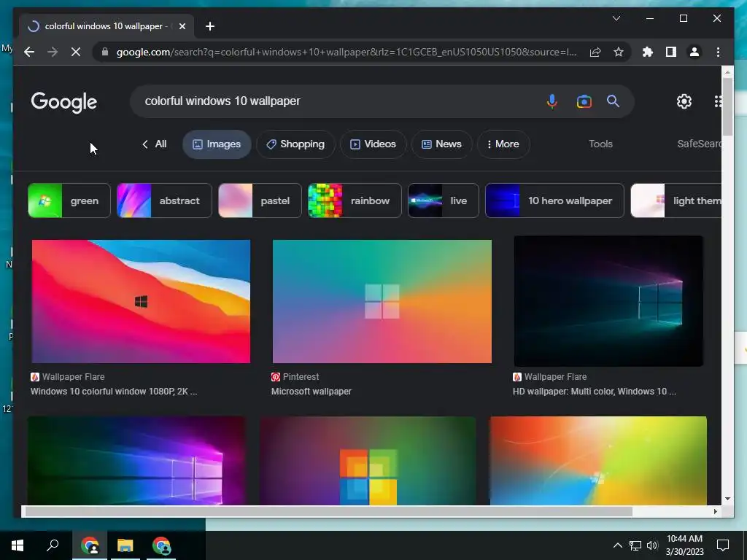This screenshot has height=560, width=747.
Task: Open the Chrome three-dot menu
Action: 718,52
